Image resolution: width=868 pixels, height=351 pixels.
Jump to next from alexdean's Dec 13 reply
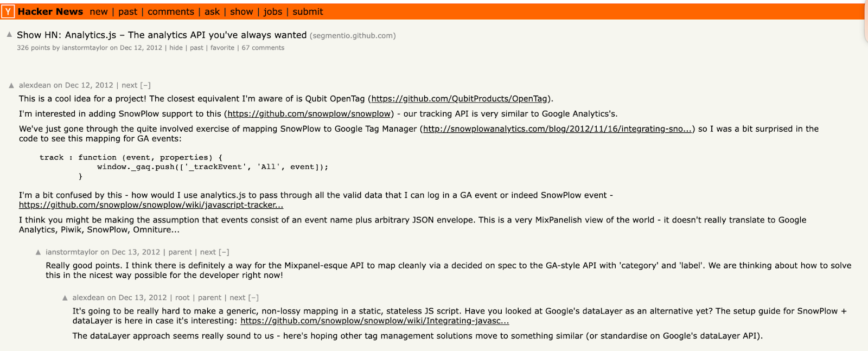point(238,298)
